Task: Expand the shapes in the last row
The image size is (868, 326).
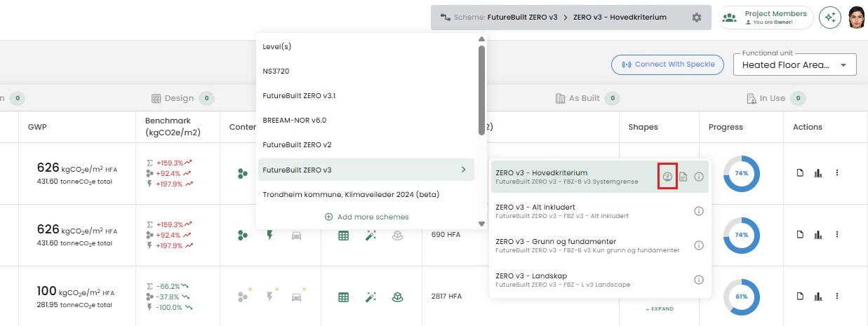Action: (x=659, y=308)
